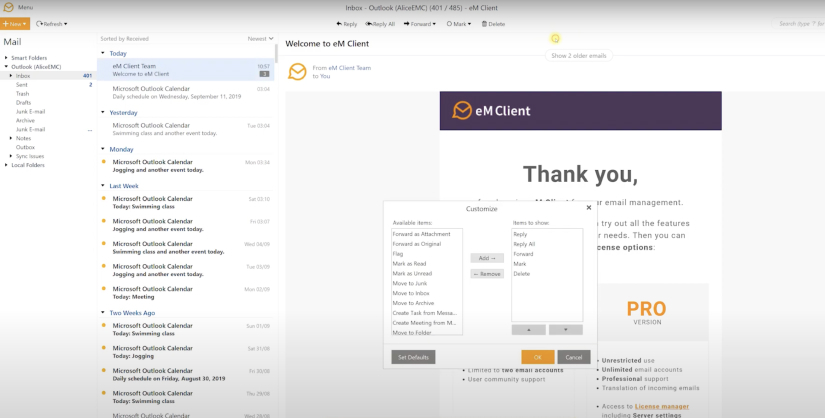
Task: Collapse the Outlook (AliceEMC) account node
Action: tap(6, 67)
